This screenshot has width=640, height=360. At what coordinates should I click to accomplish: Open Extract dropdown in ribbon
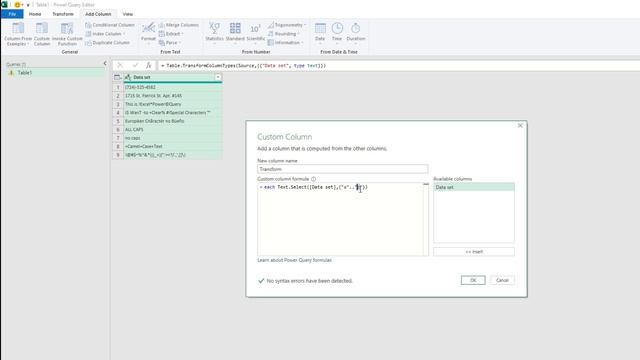click(171, 34)
